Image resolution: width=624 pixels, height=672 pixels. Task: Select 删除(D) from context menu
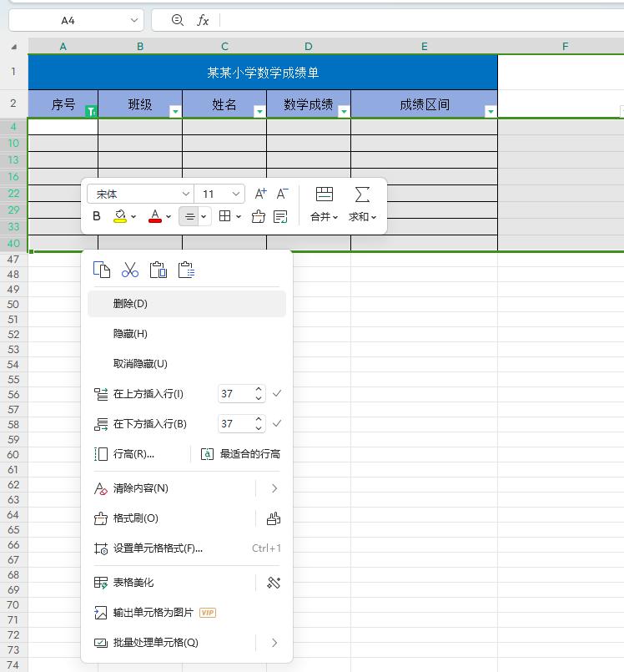click(186, 304)
